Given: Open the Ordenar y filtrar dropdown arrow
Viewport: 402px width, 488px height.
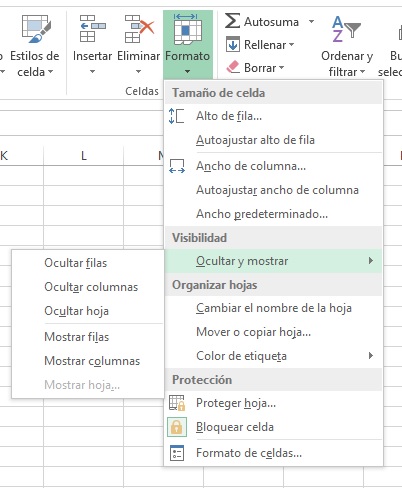Looking at the screenshot, I should [362, 72].
